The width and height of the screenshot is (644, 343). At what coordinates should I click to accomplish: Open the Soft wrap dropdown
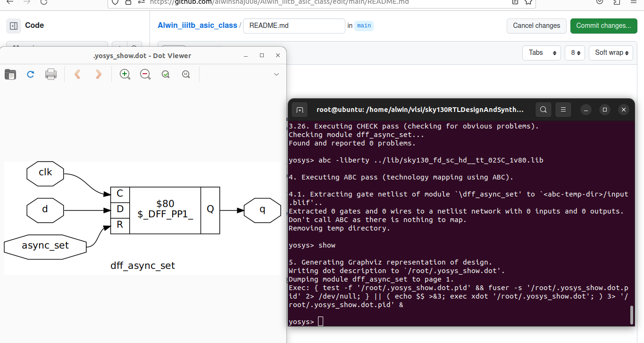coord(611,53)
